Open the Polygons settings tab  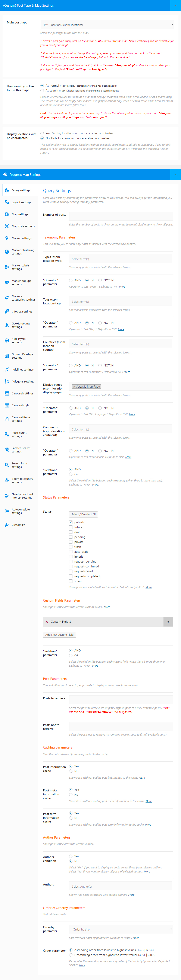click(23, 382)
